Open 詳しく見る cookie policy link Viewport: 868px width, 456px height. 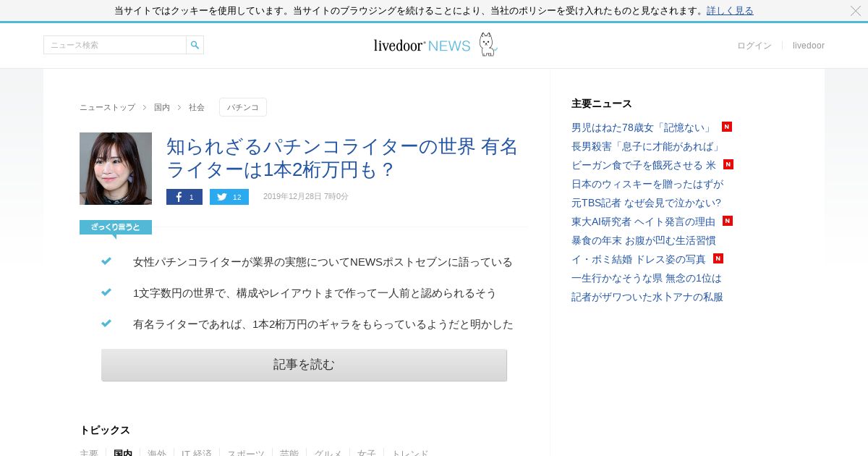pyautogui.click(x=730, y=11)
